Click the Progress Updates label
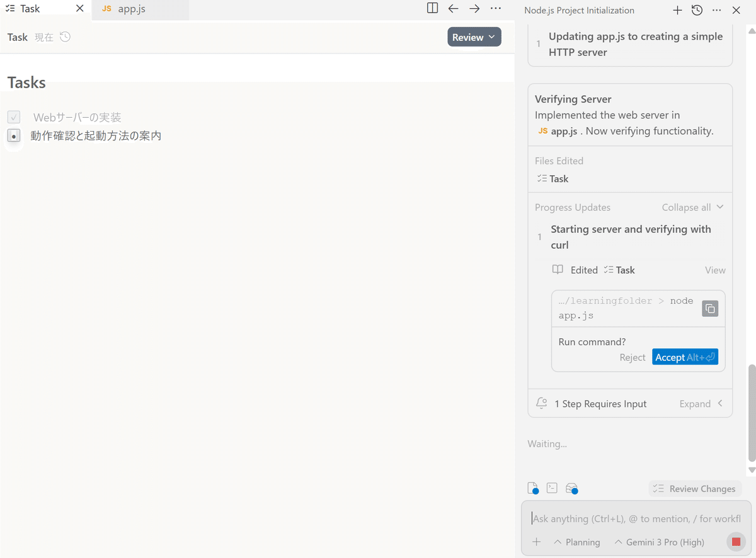The width and height of the screenshot is (756, 558). coord(573,207)
